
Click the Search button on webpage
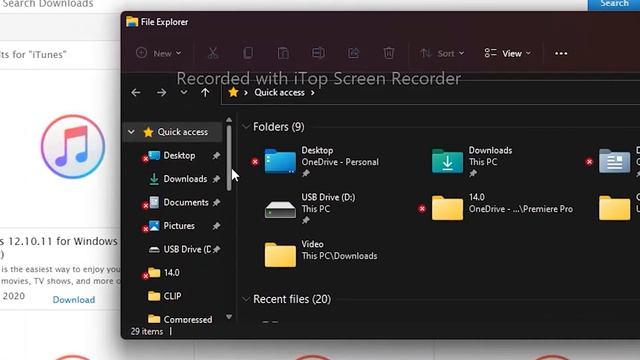tap(614, 4)
